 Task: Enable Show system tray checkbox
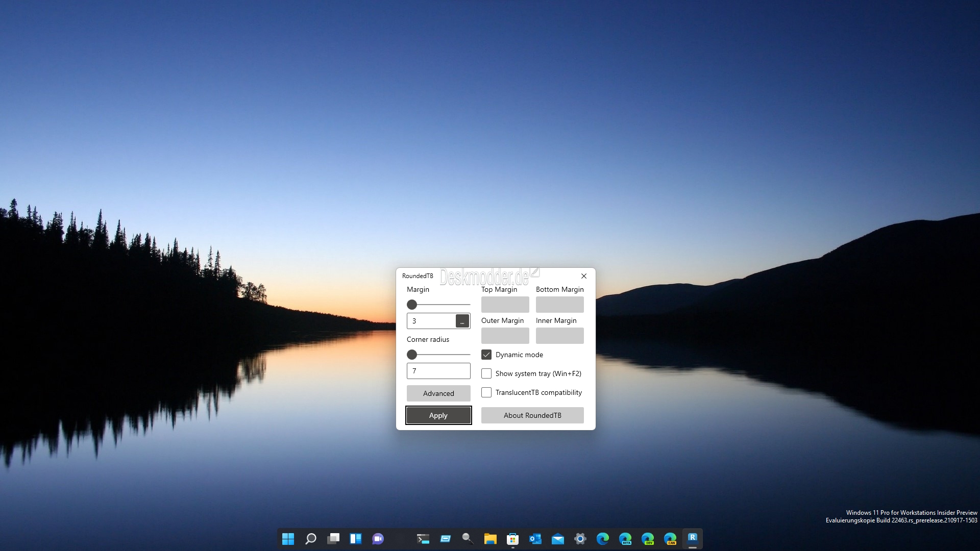pyautogui.click(x=486, y=373)
